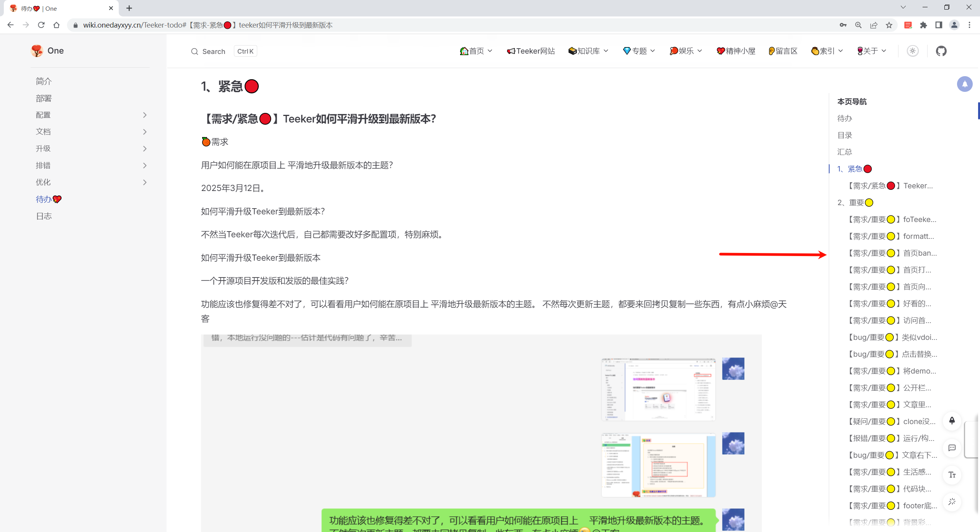Click the page vertical scrollbar
This screenshot has width=980, height=532.
(978, 111)
